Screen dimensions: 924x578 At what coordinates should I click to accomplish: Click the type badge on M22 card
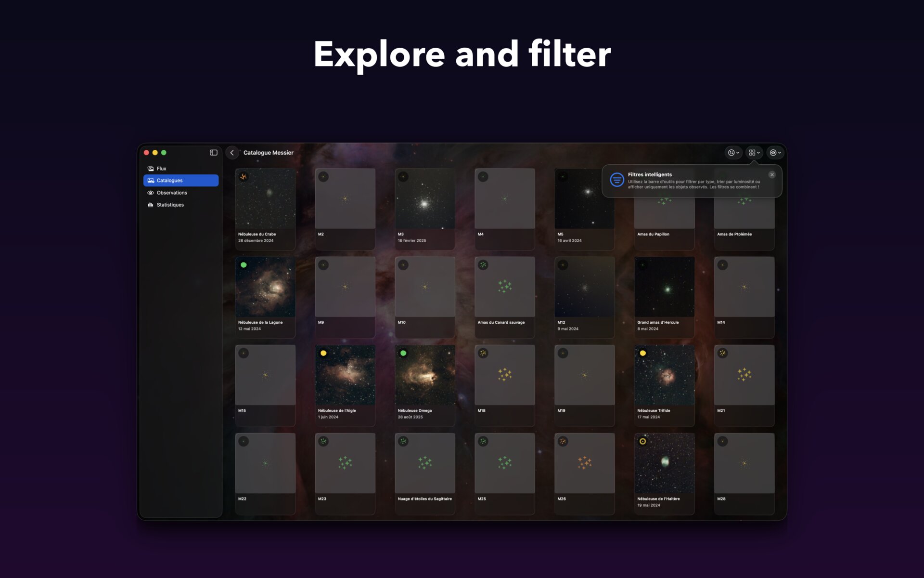pyautogui.click(x=244, y=441)
